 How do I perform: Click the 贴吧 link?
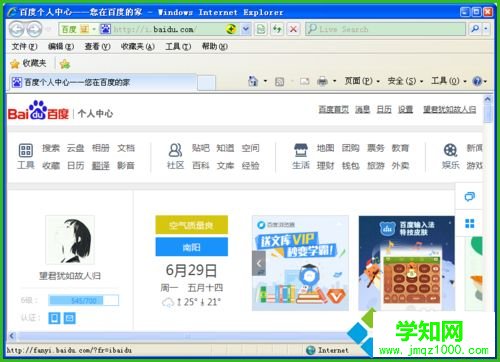201,148
